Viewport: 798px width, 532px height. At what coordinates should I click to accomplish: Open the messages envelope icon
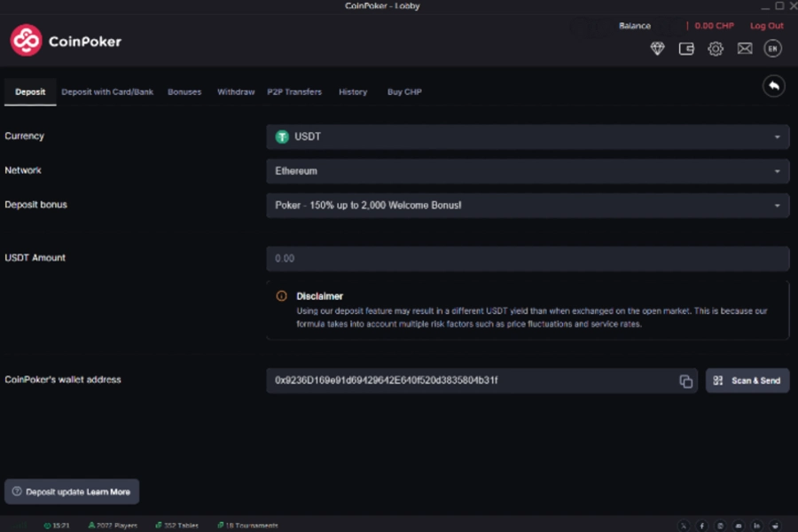point(745,48)
